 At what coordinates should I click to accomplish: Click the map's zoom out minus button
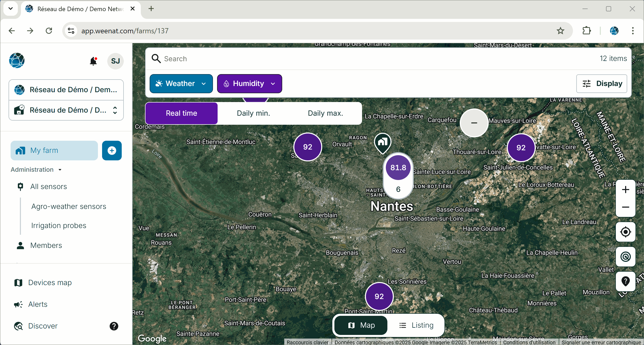[625, 207]
